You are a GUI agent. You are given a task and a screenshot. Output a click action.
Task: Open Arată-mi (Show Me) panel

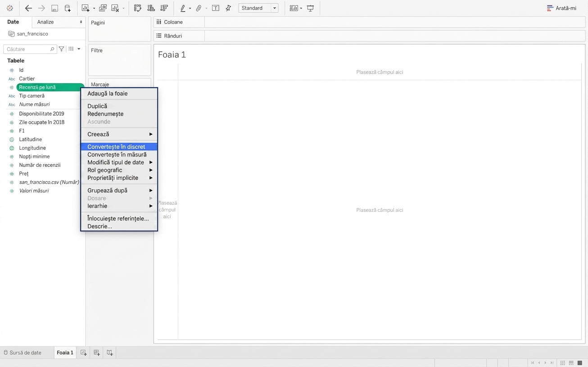click(x=561, y=8)
